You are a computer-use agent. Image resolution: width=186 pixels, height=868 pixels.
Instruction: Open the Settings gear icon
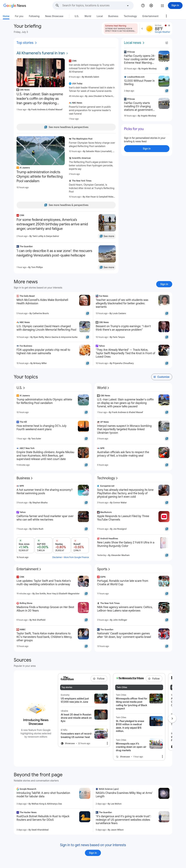[151, 5]
